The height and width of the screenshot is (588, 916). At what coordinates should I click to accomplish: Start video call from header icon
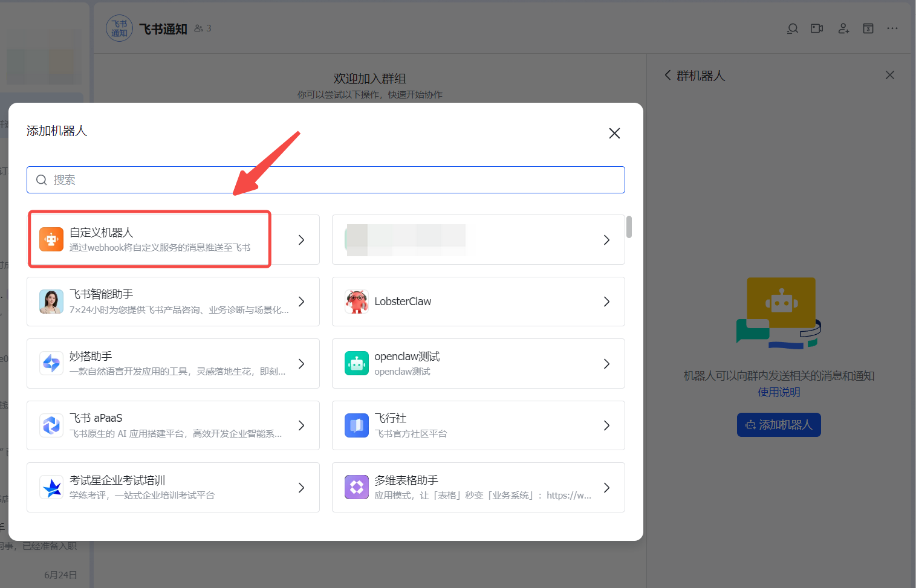(x=817, y=28)
